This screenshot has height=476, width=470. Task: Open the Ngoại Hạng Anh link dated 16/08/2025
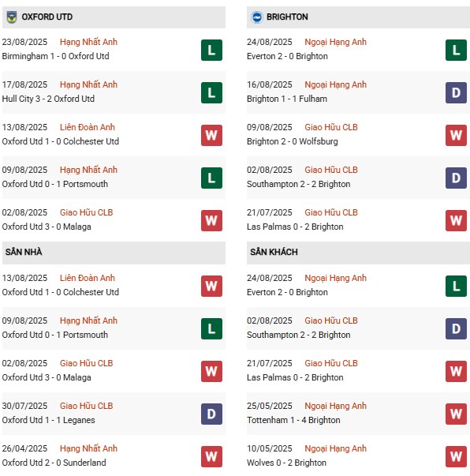335,84
